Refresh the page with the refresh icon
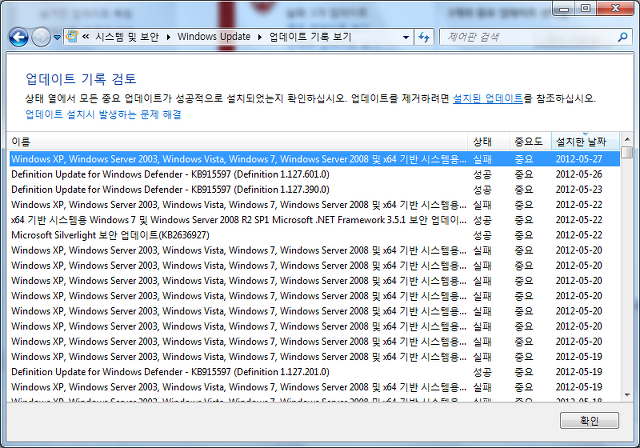This screenshot has width=640, height=448. (x=424, y=38)
